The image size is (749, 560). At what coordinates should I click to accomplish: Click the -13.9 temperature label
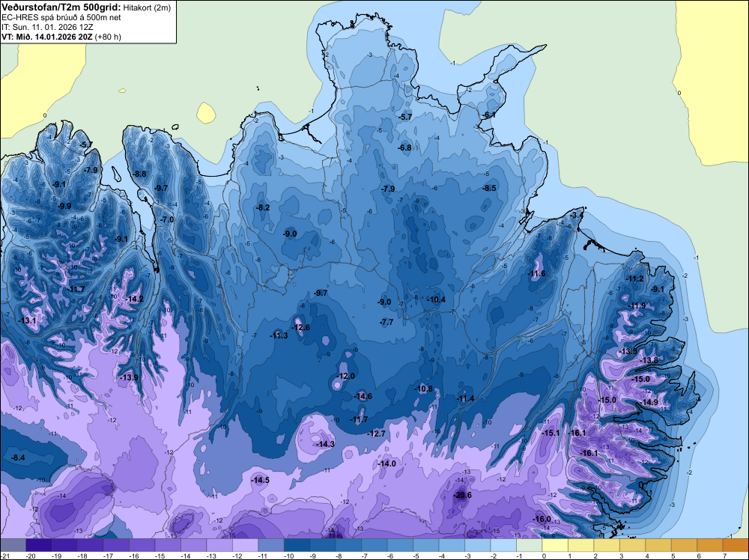tap(129, 377)
